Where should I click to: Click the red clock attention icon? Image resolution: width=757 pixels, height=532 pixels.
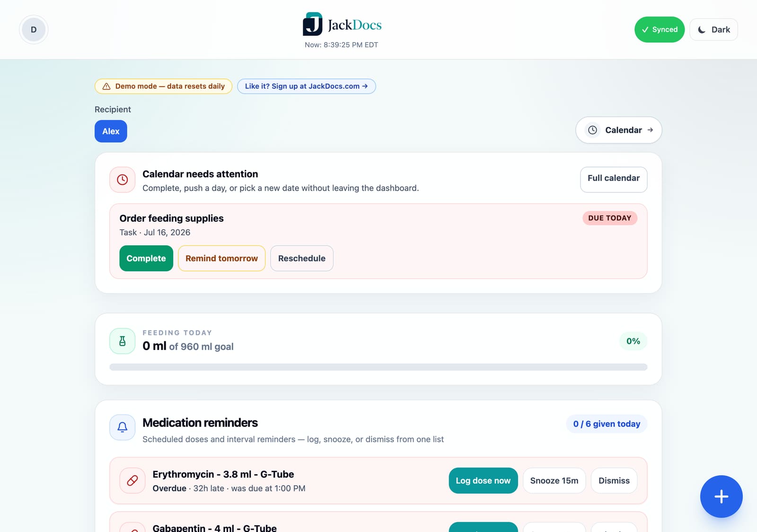click(x=122, y=180)
